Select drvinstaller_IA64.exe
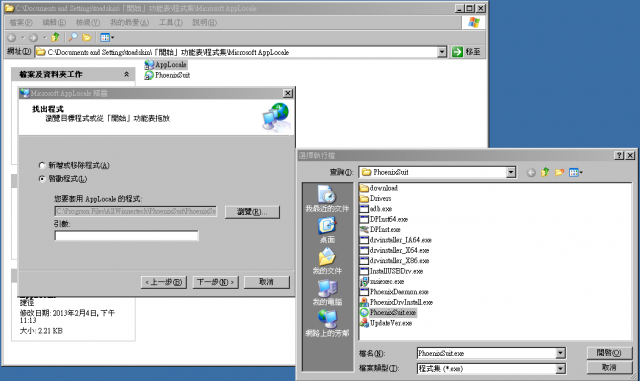Viewport: 640px width, 381px height. [396, 240]
